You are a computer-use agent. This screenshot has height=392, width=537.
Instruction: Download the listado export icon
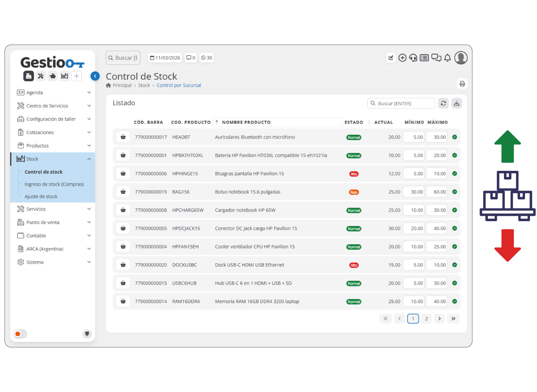pyautogui.click(x=456, y=103)
